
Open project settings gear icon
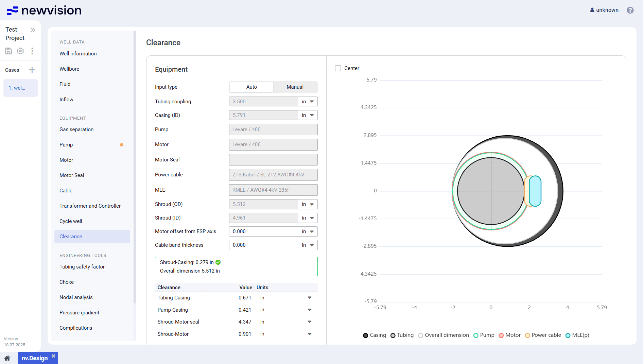[20, 51]
